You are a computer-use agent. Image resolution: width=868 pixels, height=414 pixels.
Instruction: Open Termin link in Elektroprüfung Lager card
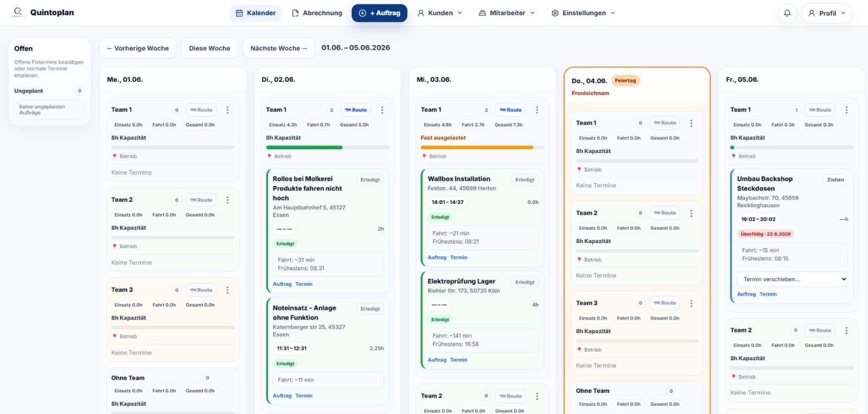pos(458,360)
